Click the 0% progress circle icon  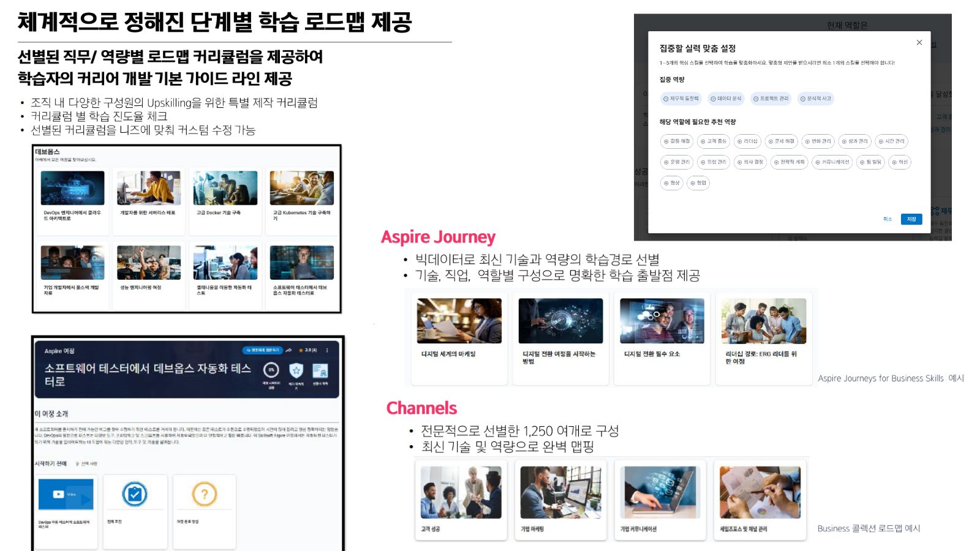click(271, 370)
